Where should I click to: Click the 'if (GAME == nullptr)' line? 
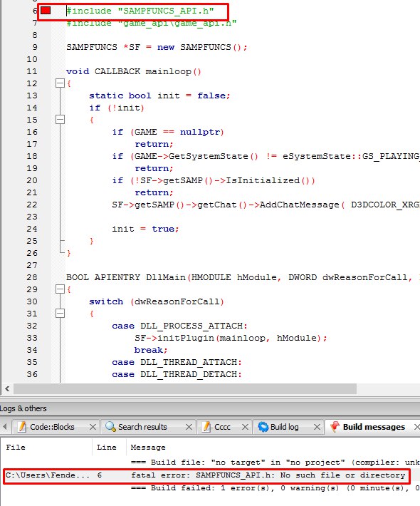(168, 132)
